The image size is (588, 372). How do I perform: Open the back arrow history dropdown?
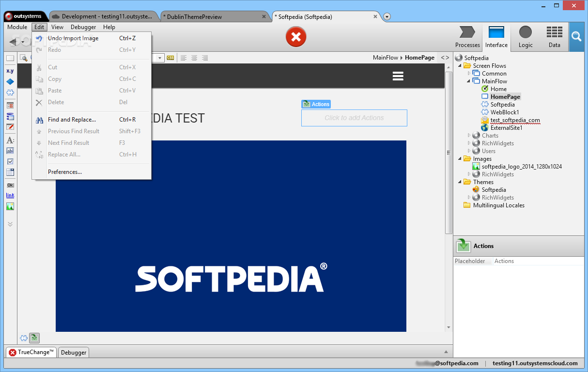23,43
